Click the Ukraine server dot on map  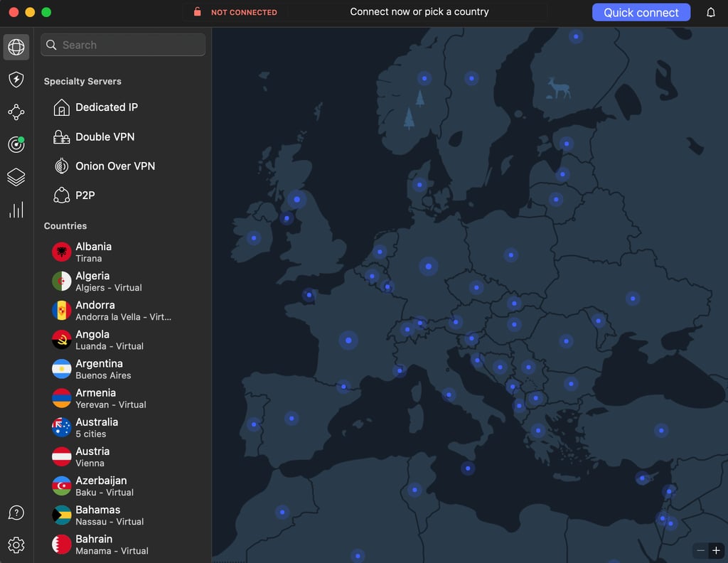pyautogui.click(x=633, y=299)
